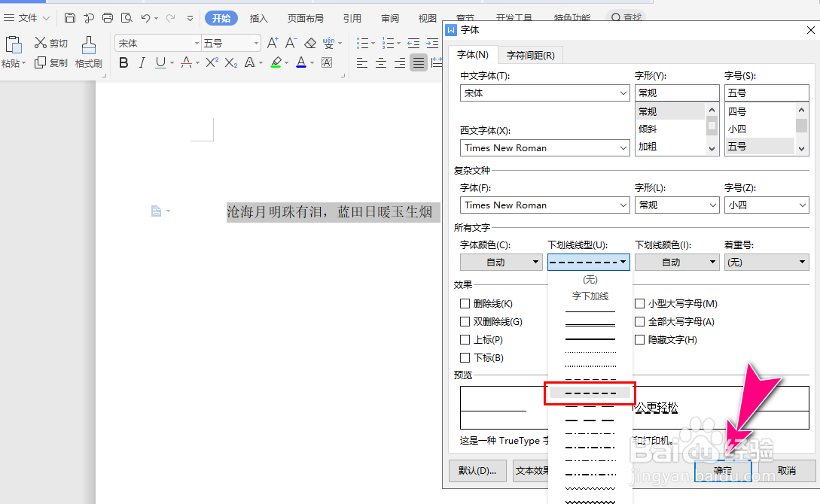The image size is (820, 504).
Task: Confirm with the 确定 button
Action: click(722, 469)
